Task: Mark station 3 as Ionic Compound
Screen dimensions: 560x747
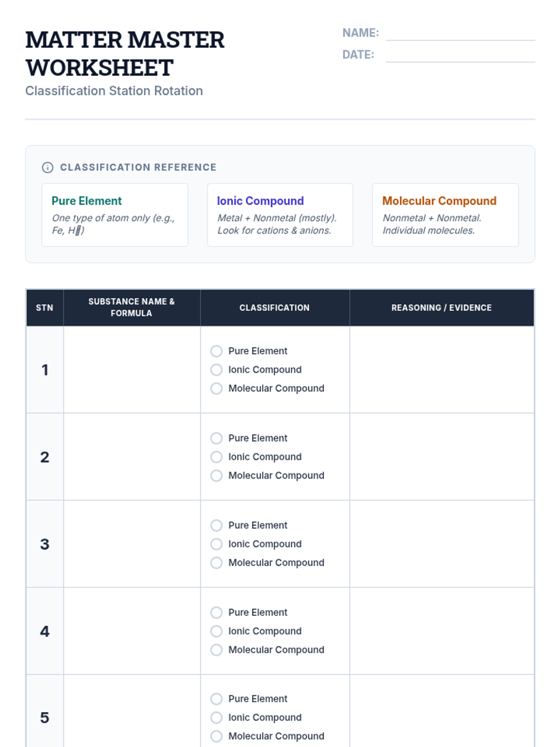Action: click(x=217, y=544)
